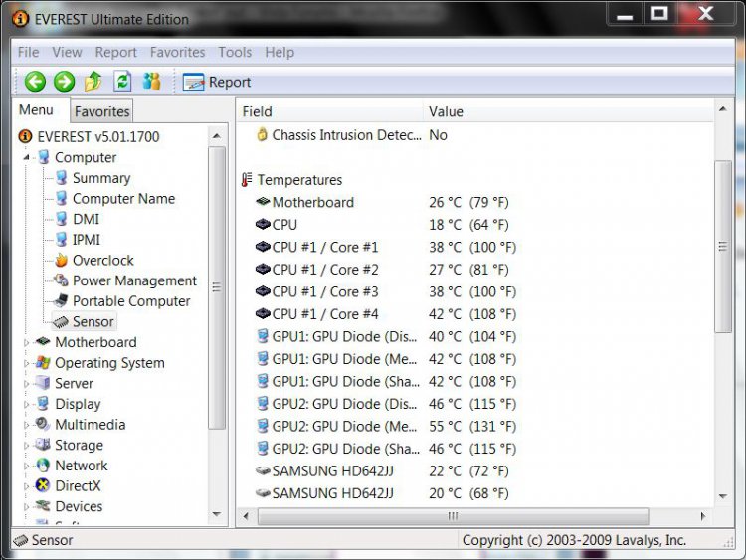The width and height of the screenshot is (746, 560).
Task: Expand the Multimedia tree node
Action: pyautogui.click(x=27, y=425)
